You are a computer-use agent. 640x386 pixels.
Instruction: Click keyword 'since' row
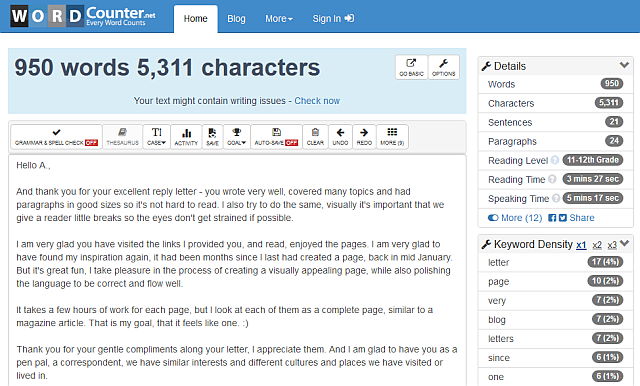556,357
